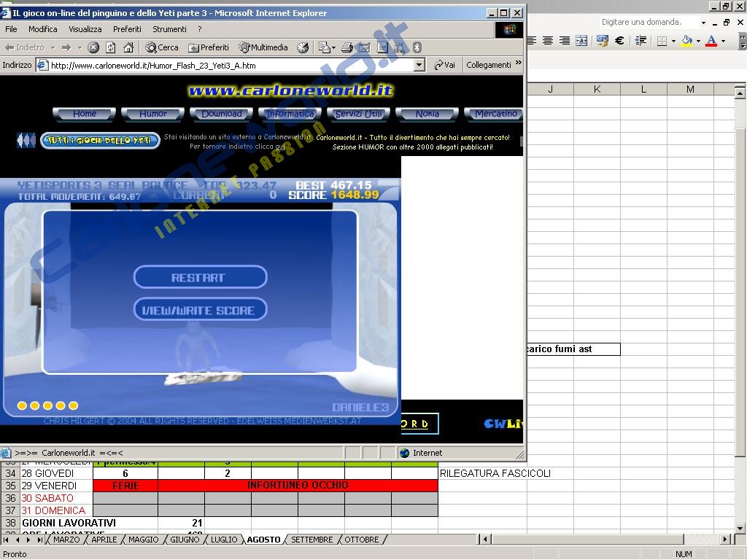Open the Preferiti toolbar button with star icon
This screenshot has width=747, height=560.
click(209, 47)
